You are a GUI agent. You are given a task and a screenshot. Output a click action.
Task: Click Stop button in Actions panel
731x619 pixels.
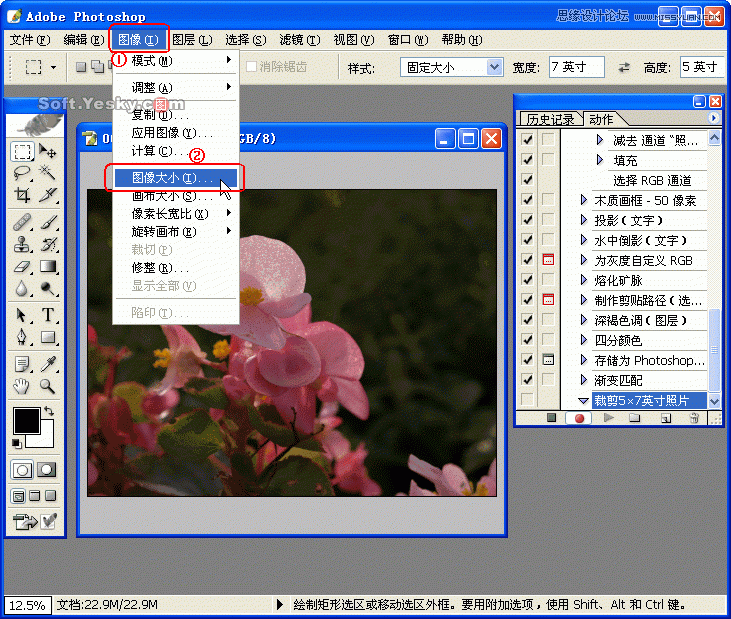[x=552, y=418]
